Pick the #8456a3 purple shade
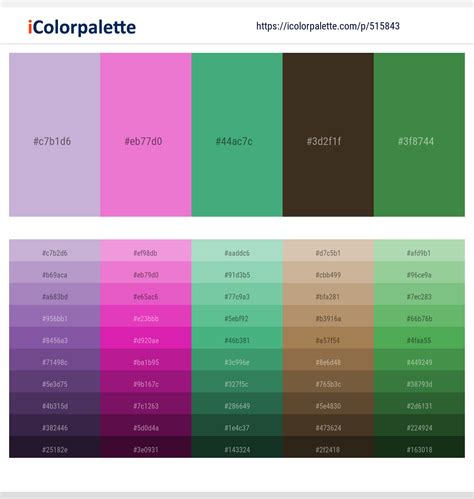474x499 pixels. click(55, 338)
